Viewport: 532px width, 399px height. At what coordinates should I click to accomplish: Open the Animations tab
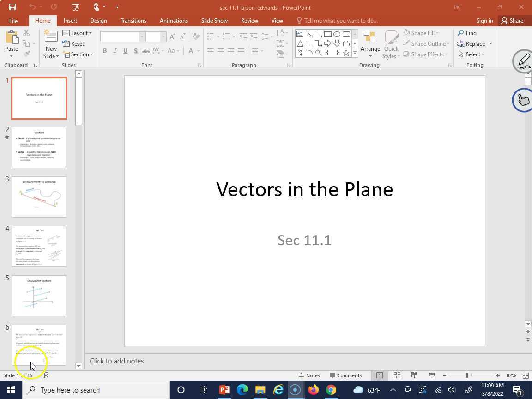tap(174, 21)
